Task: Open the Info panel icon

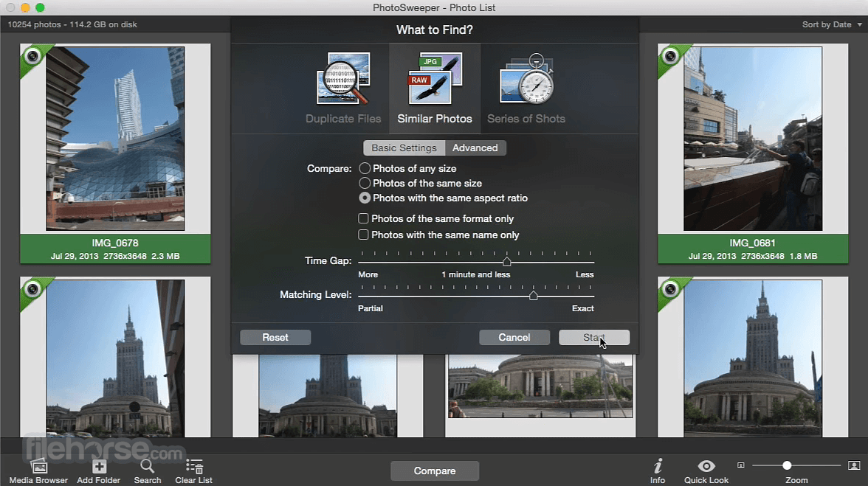Action: pyautogui.click(x=658, y=466)
